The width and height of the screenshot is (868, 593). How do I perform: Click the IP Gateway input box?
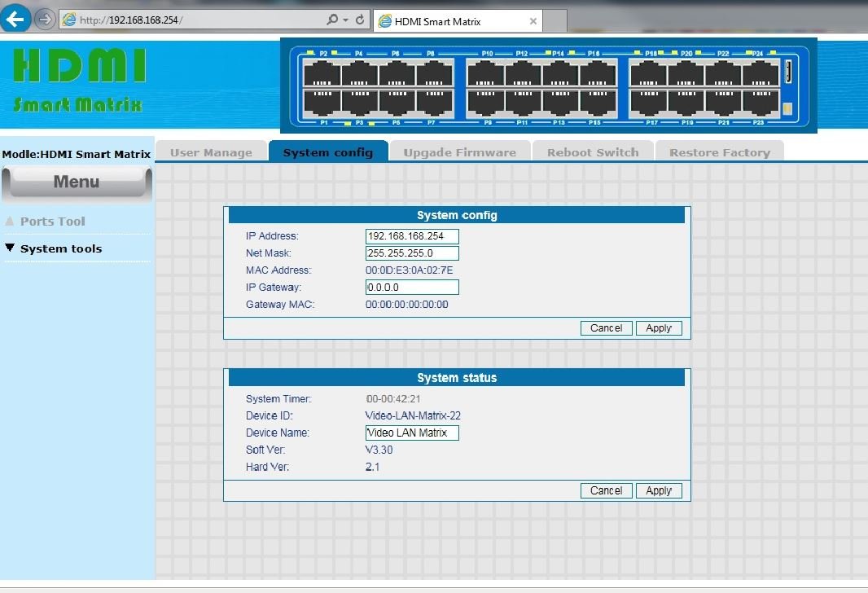[x=412, y=288]
